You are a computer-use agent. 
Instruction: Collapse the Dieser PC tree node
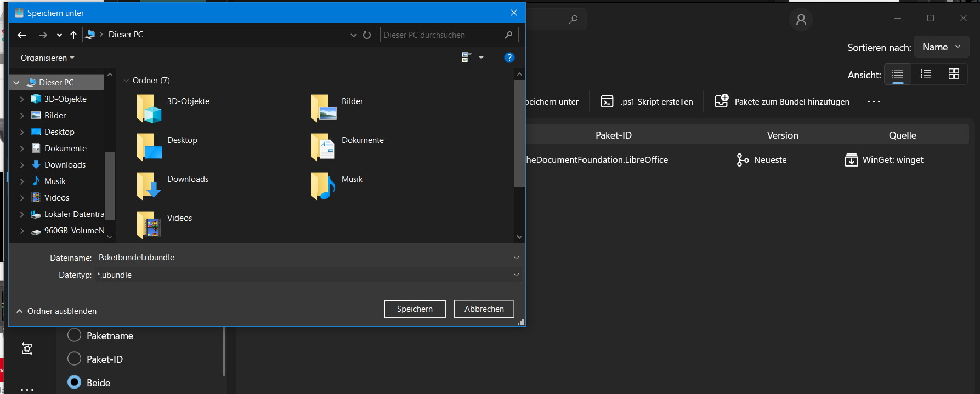pyautogui.click(x=16, y=83)
